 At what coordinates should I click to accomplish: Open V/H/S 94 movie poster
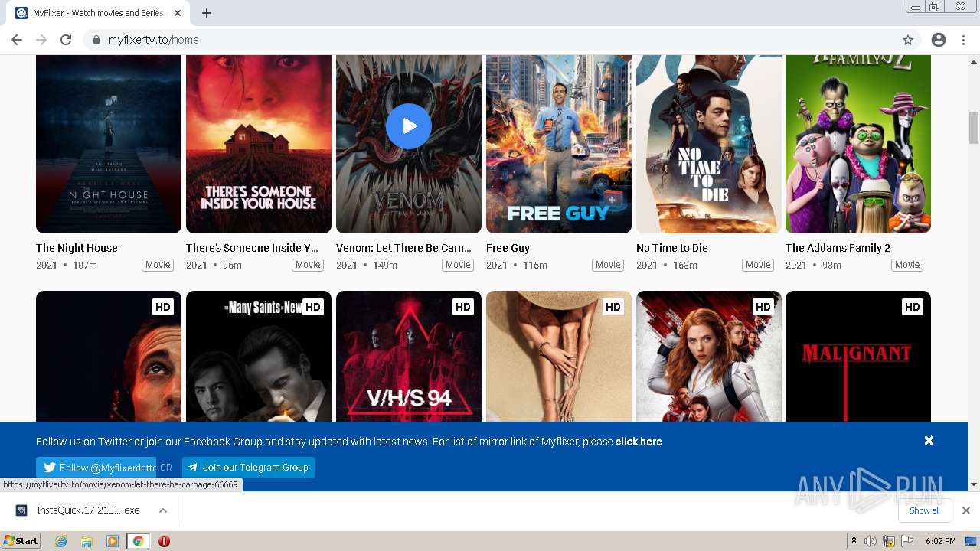409,357
